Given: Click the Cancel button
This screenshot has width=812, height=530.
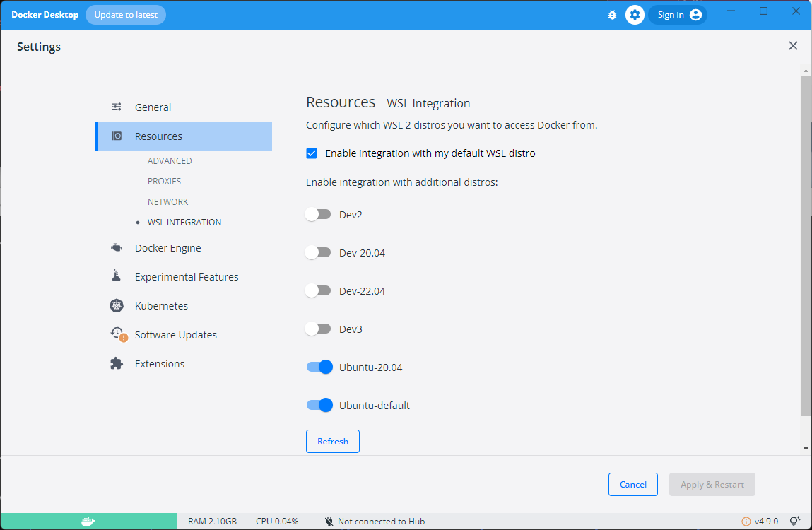Looking at the screenshot, I should (x=632, y=484).
